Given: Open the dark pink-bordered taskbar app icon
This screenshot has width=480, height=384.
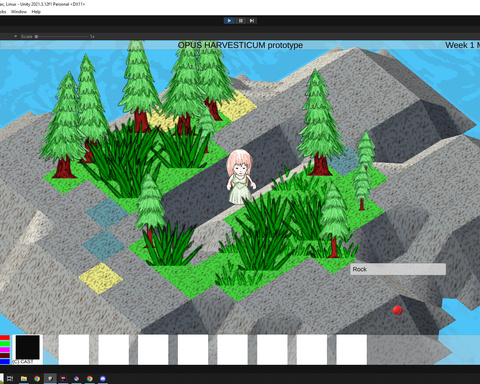Looking at the screenshot, I should pyautogui.click(x=63, y=378).
